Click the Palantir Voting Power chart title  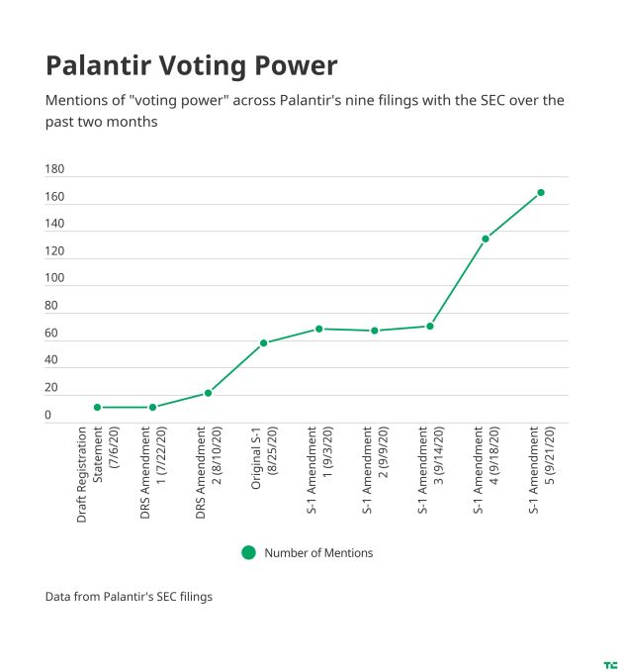[192, 65]
